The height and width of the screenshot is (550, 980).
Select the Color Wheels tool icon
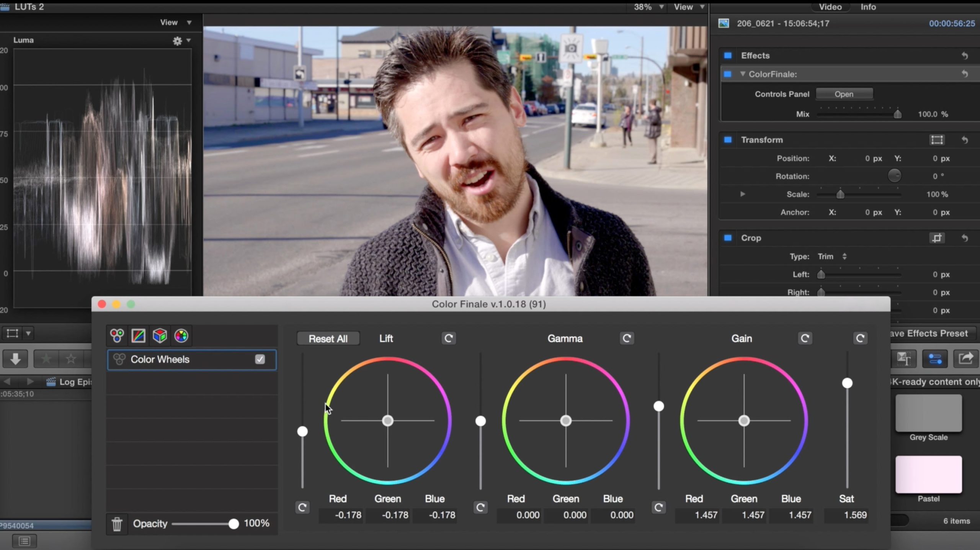coord(116,336)
